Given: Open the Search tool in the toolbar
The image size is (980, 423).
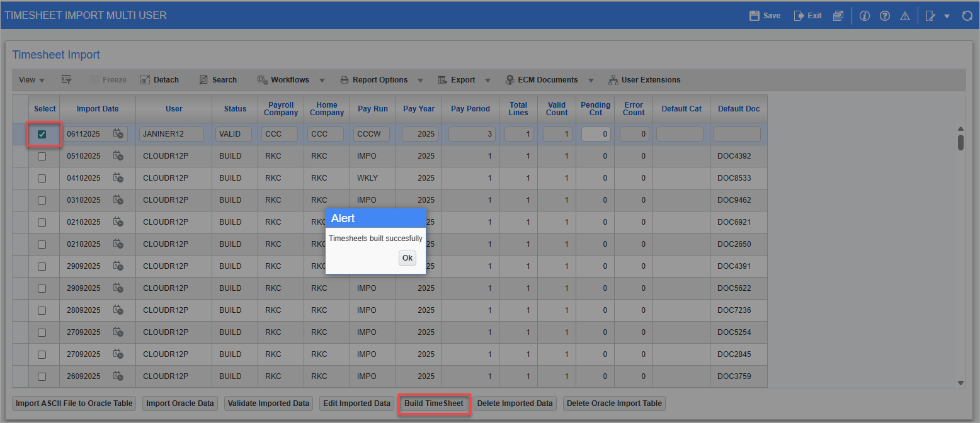Looking at the screenshot, I should coord(218,80).
